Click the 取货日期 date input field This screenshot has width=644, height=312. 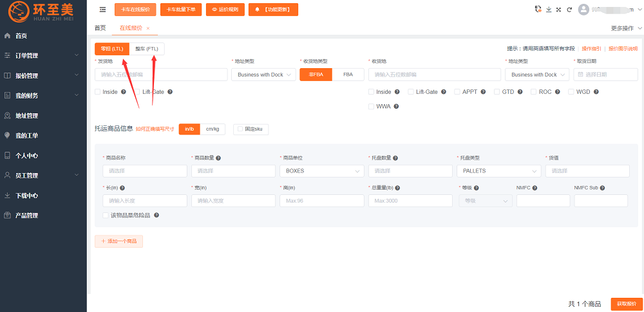coord(601,75)
